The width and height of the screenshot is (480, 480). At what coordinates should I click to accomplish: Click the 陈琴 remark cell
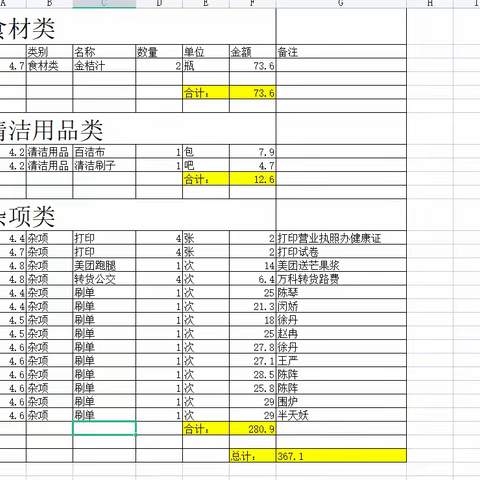[341, 293]
